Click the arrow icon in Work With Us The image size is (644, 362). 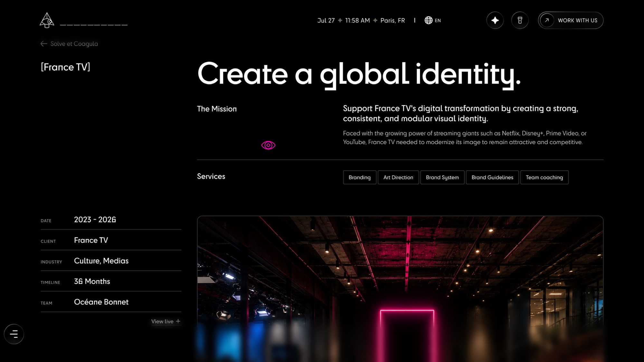(547, 20)
